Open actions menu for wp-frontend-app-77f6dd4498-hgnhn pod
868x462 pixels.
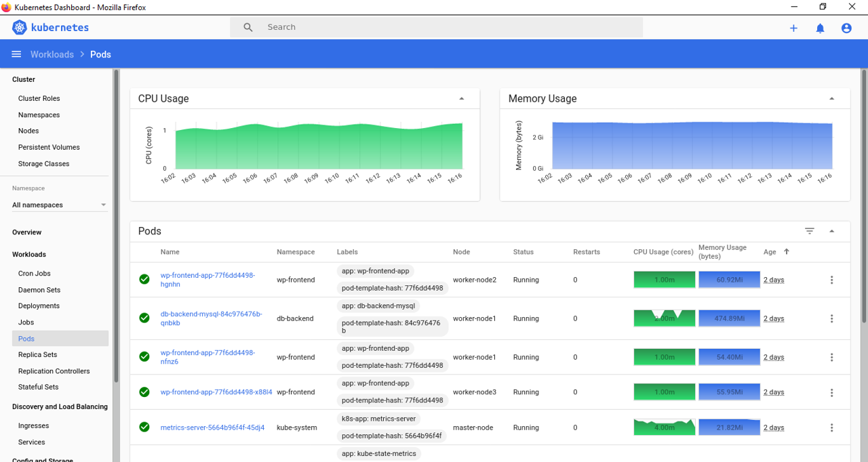831,280
